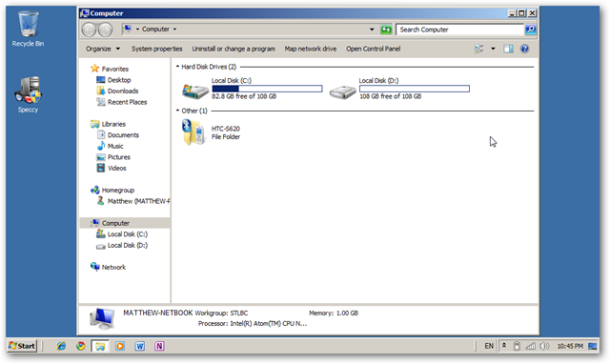610x364 pixels.
Task: Click the "Workgroup: STLBC" text
Action: (221, 313)
